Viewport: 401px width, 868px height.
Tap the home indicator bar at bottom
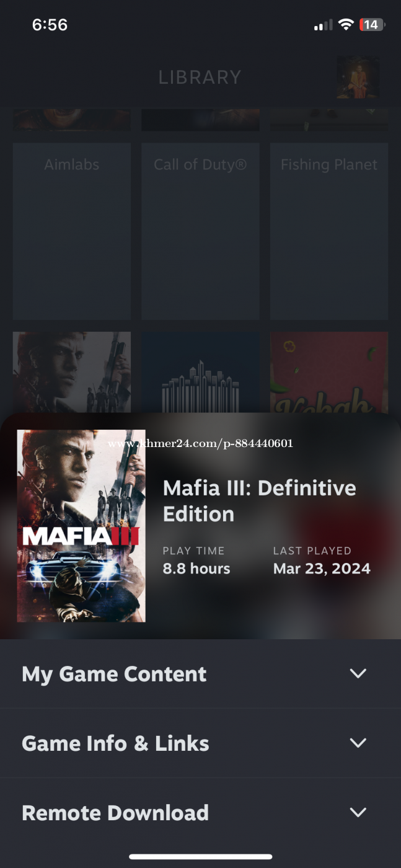200,857
